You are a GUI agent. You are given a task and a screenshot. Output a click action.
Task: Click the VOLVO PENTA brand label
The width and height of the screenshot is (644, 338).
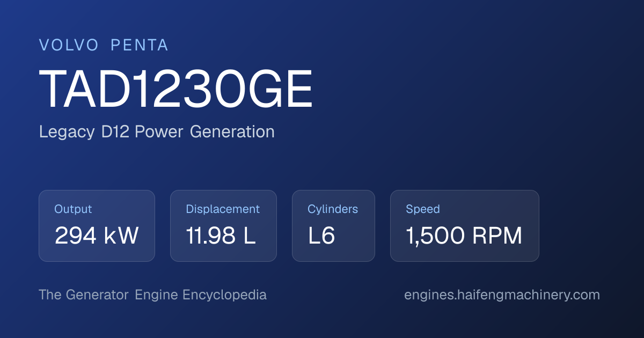pyautogui.click(x=104, y=45)
